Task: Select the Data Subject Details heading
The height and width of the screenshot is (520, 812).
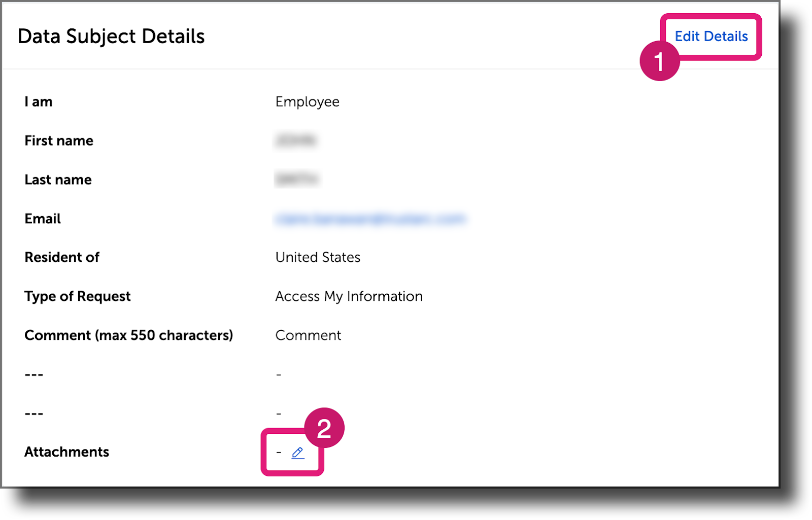Action: coord(112,36)
